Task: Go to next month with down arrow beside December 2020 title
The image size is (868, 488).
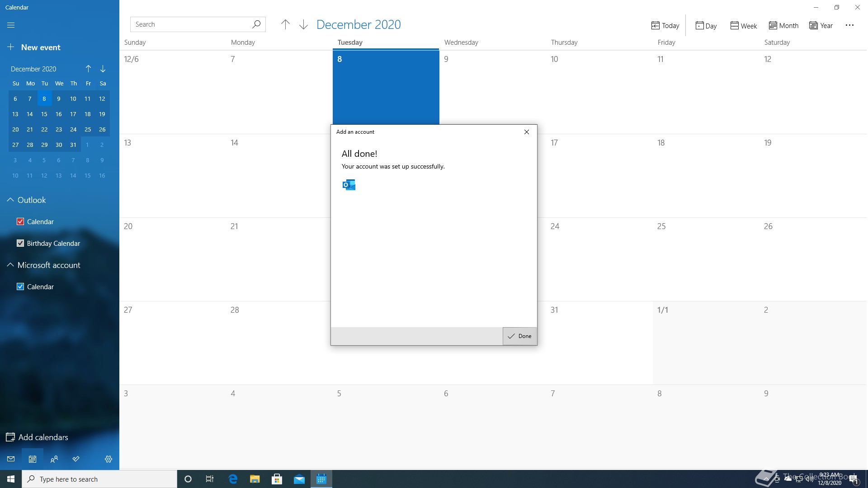Action: coord(303,24)
